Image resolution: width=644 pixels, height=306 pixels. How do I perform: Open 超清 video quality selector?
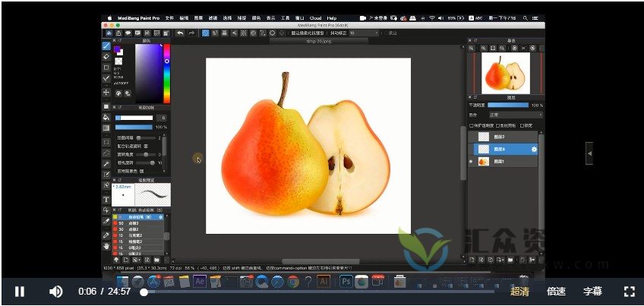520,292
